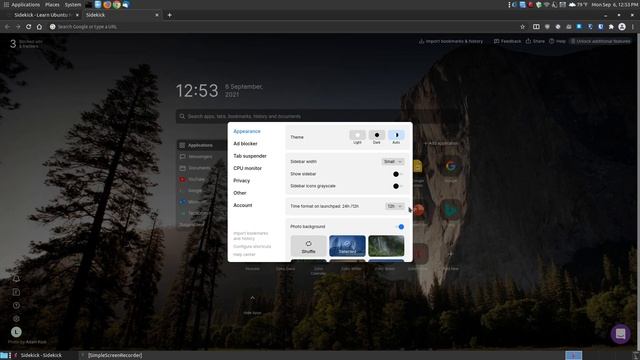Select the Auto theme option
640x360 pixels.
(x=396, y=137)
